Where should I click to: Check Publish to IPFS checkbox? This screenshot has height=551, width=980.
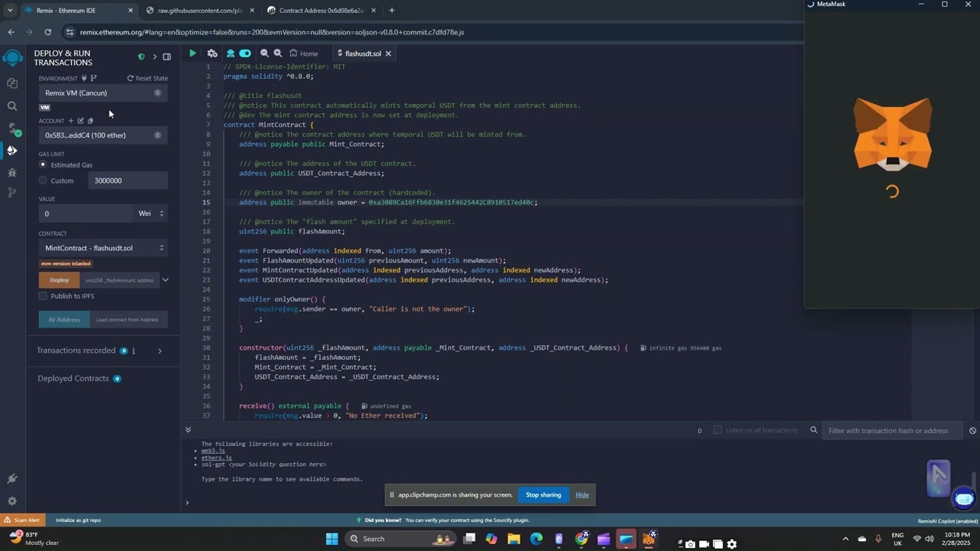point(43,296)
